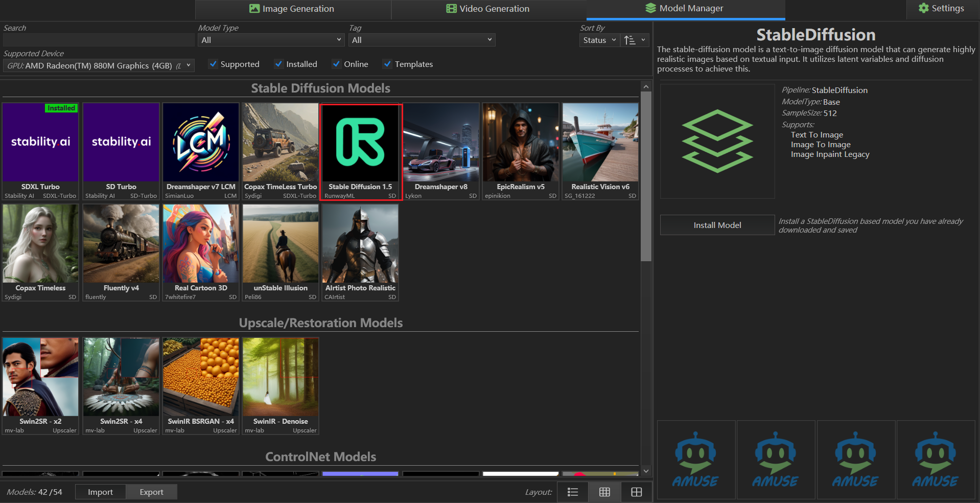Switch to small grid layout icon

click(604, 492)
